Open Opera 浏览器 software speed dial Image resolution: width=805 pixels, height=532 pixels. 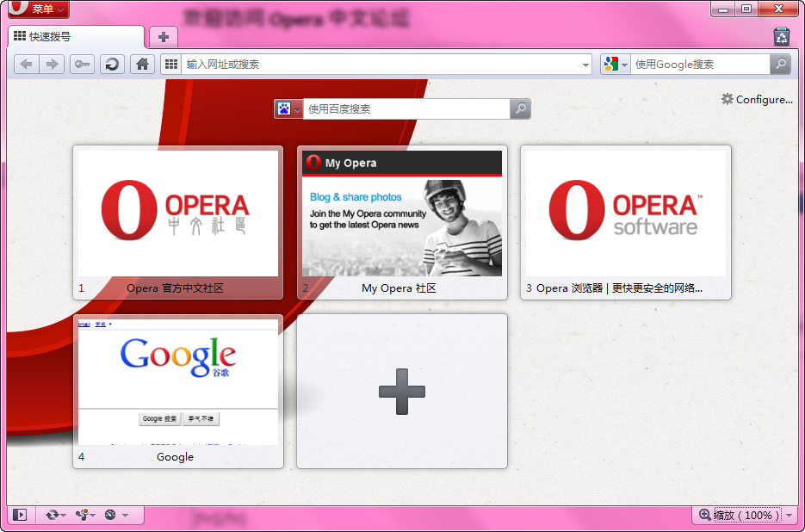[626, 222]
